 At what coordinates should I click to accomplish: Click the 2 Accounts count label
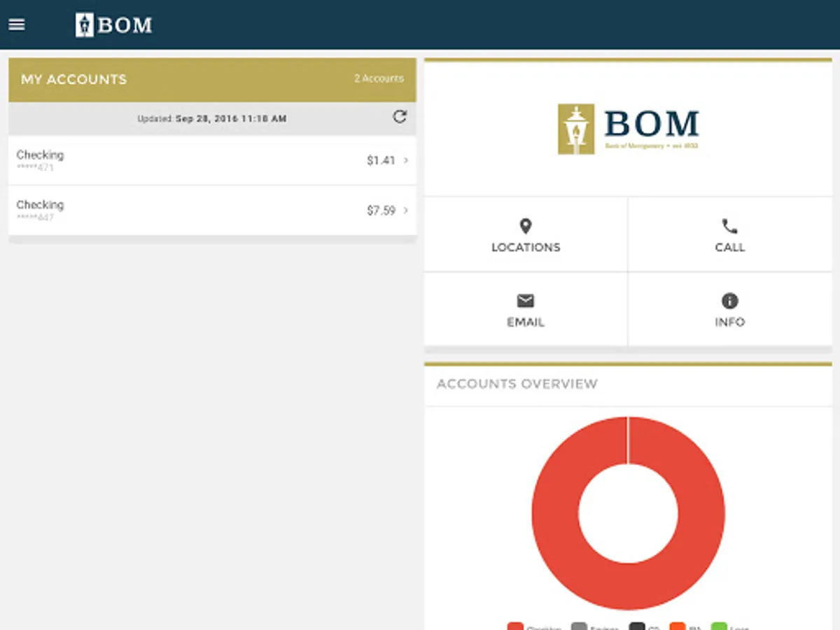pos(379,78)
